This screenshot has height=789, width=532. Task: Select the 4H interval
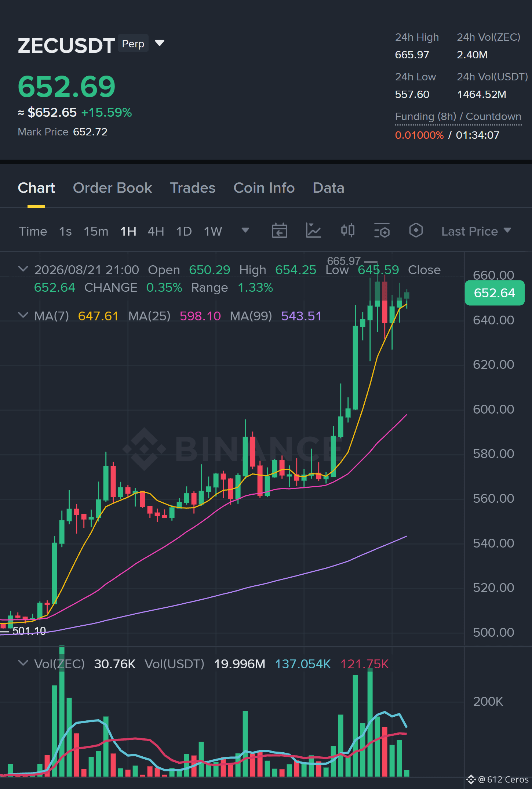156,231
